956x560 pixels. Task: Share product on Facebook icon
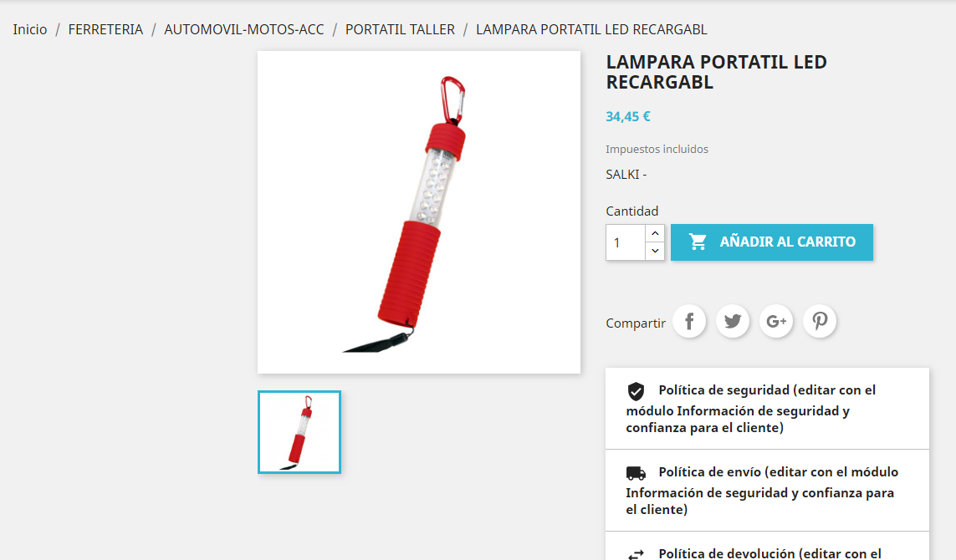[689, 321]
